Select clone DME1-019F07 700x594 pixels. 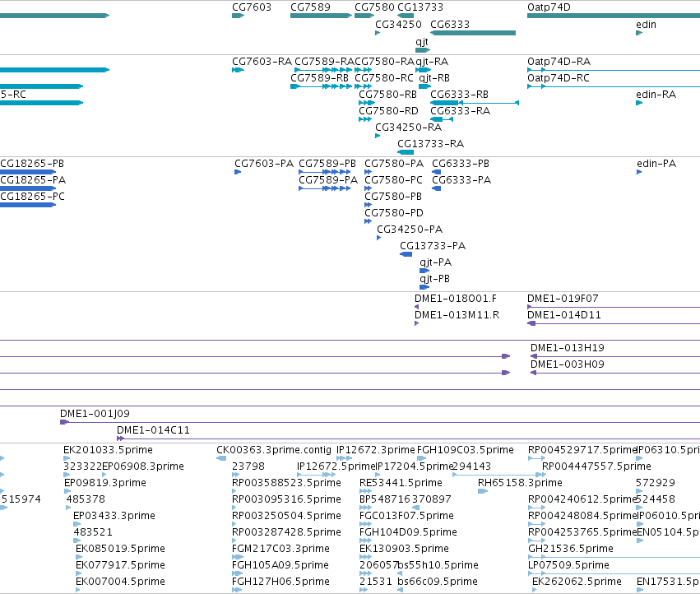click(563, 299)
